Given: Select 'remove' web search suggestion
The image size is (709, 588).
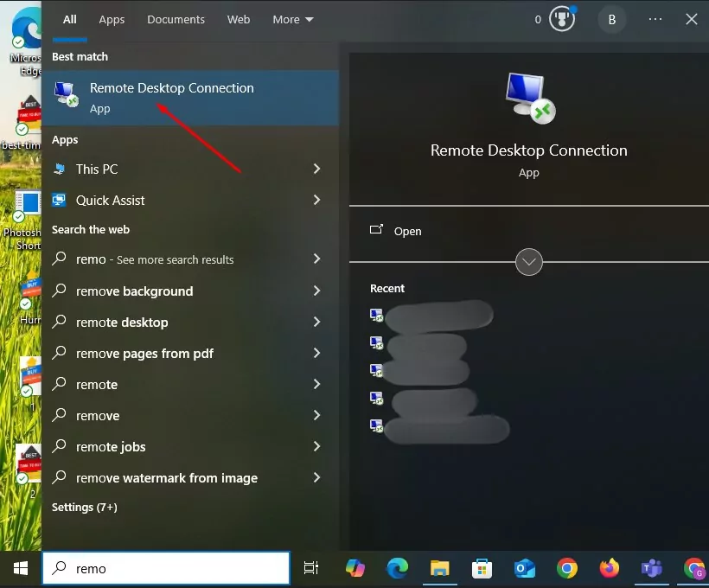Looking at the screenshot, I should (98, 416).
